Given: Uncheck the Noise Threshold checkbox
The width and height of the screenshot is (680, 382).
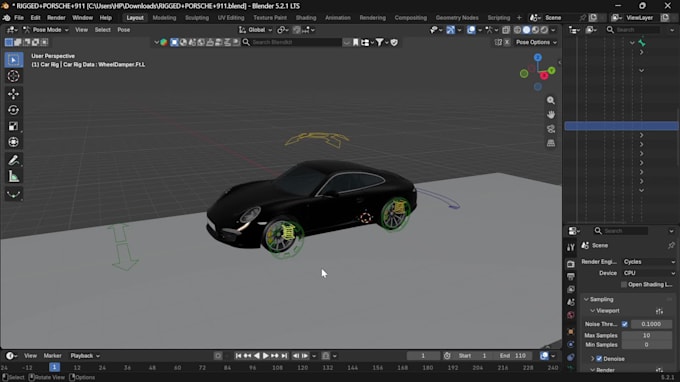Looking at the screenshot, I should pos(624,324).
